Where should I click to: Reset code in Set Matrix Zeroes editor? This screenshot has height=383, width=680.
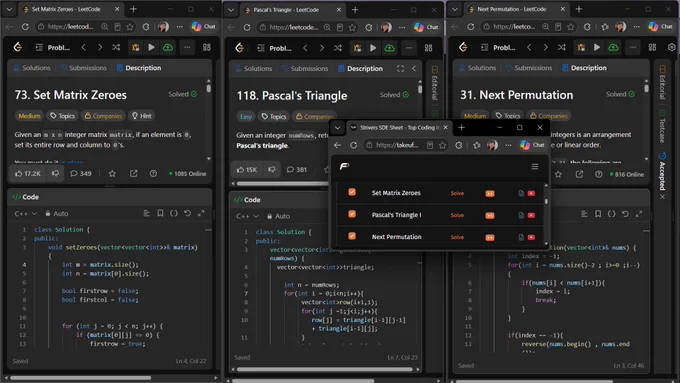tap(187, 213)
